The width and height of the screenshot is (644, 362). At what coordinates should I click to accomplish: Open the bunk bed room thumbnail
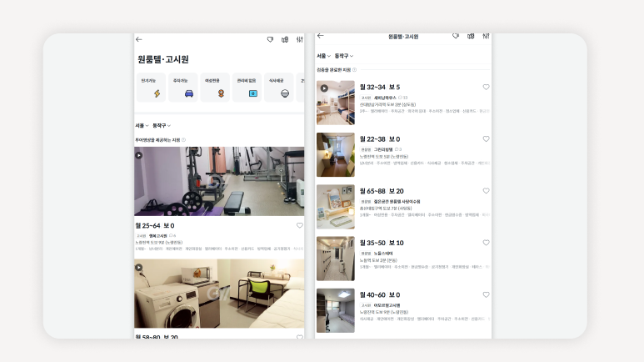(x=335, y=103)
